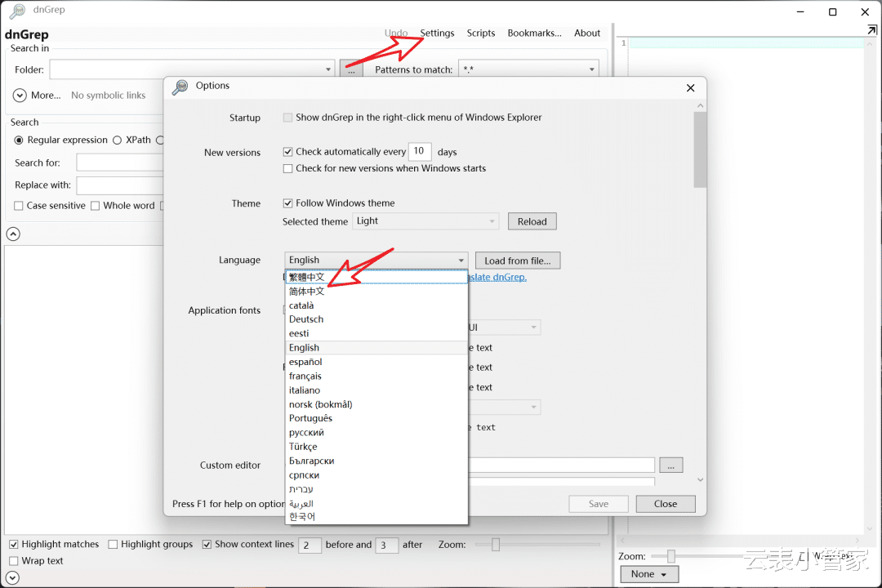882x588 pixels.
Task: Enable Check for new versions when Windows starts
Action: [x=288, y=169]
